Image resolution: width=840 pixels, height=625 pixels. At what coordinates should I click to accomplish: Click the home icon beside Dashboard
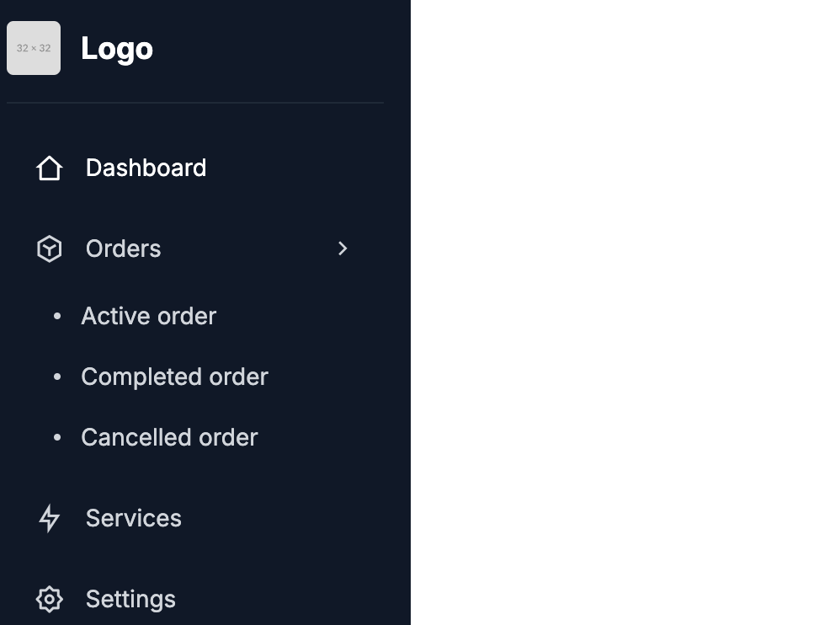pyautogui.click(x=49, y=168)
